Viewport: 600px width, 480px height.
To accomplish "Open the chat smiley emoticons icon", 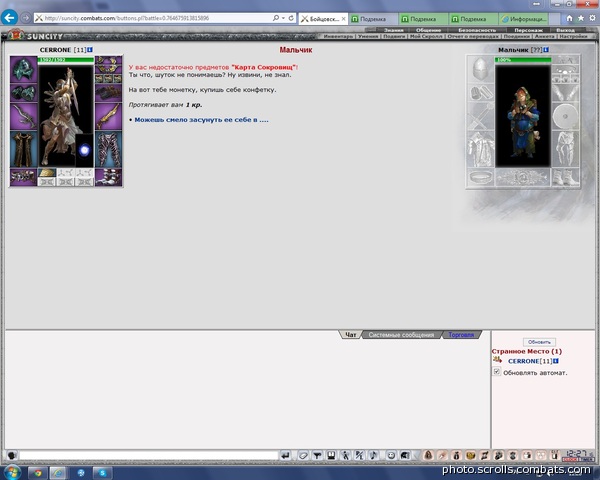I will click(391, 456).
